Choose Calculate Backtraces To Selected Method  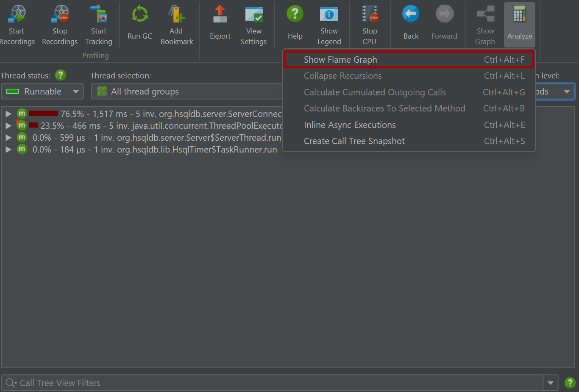coord(409,108)
